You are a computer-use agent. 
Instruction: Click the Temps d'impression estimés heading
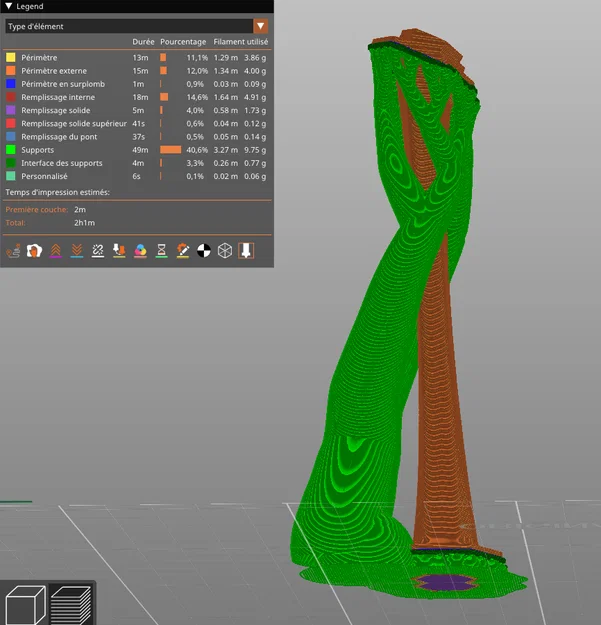tap(57, 192)
